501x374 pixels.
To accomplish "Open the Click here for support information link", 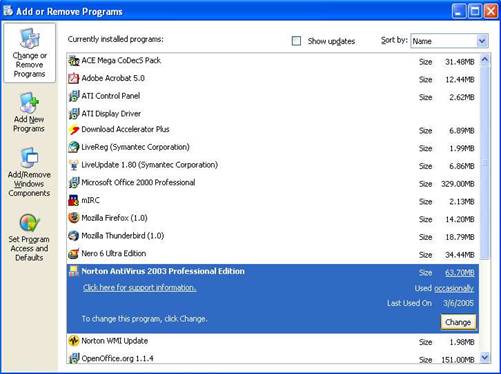I will coord(139,288).
